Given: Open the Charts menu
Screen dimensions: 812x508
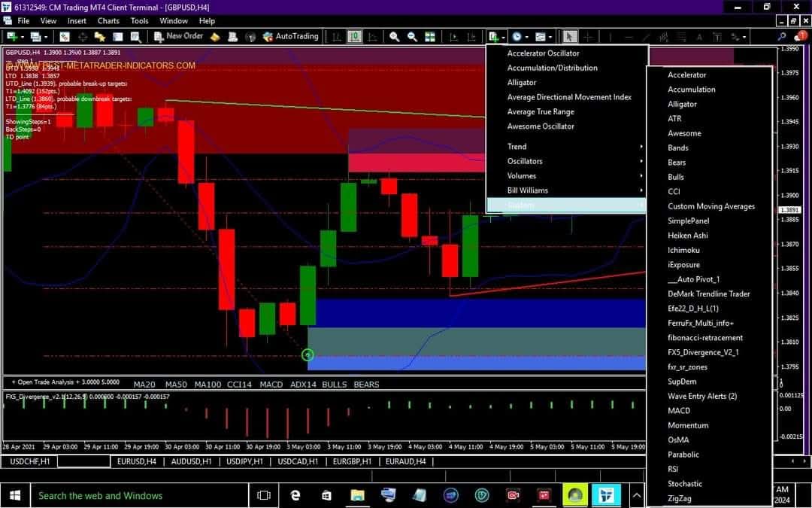Looking at the screenshot, I should [x=108, y=21].
